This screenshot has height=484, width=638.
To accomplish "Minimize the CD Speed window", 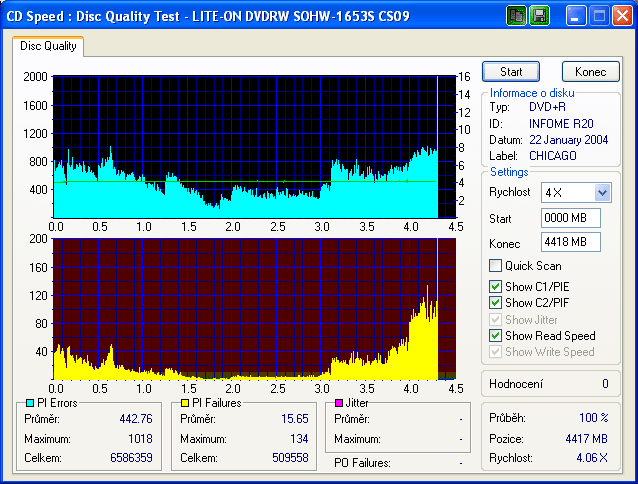I will click(576, 15).
